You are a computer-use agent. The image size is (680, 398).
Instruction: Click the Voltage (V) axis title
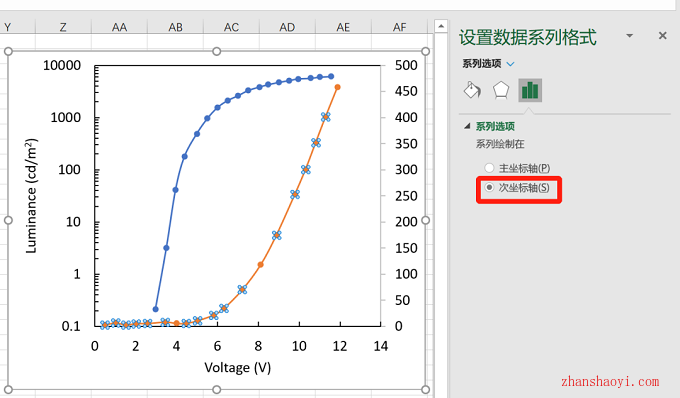click(x=238, y=368)
